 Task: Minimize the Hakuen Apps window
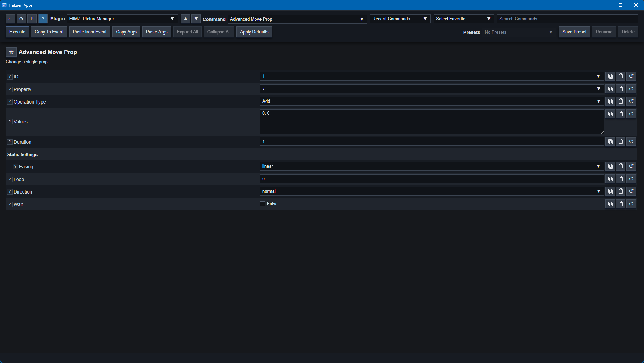pos(605,5)
